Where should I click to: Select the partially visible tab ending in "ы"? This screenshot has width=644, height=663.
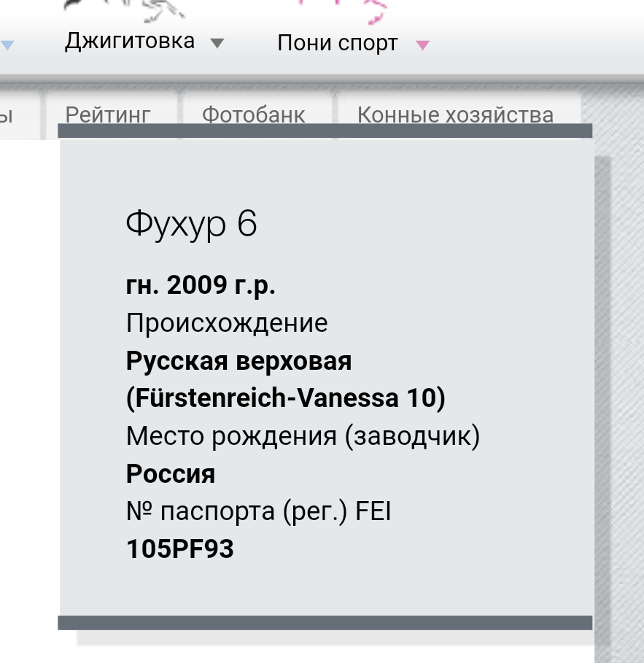point(7,116)
